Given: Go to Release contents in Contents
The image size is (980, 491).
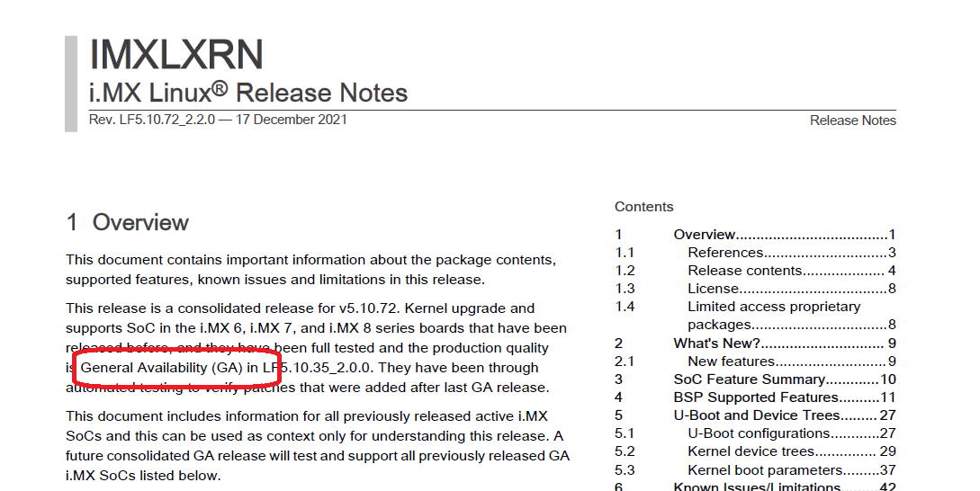Looking at the screenshot, I should tap(745, 271).
